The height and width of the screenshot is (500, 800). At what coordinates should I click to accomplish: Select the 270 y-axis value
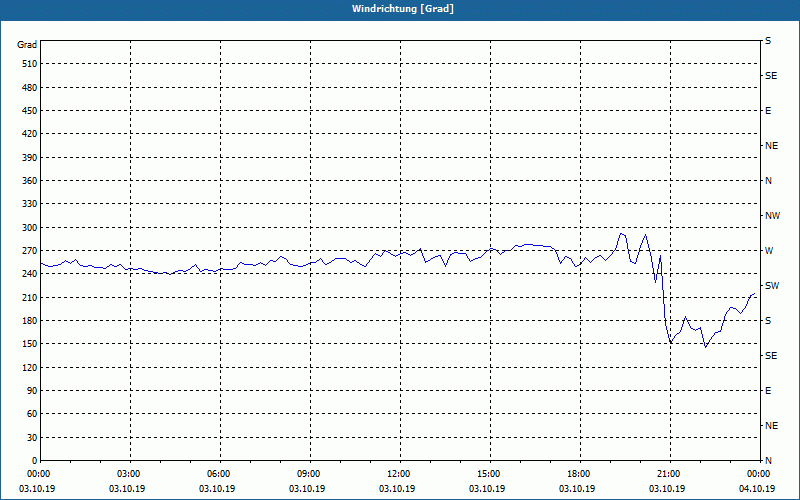coord(29,251)
